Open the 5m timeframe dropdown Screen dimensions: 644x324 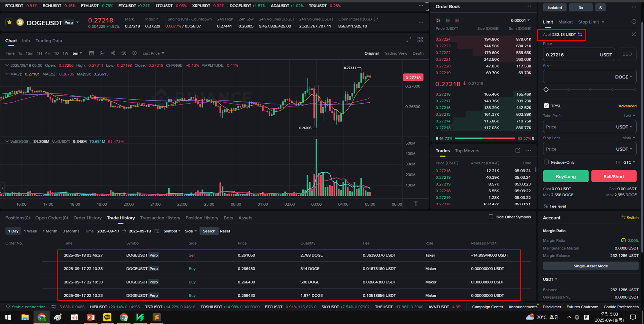(77, 53)
